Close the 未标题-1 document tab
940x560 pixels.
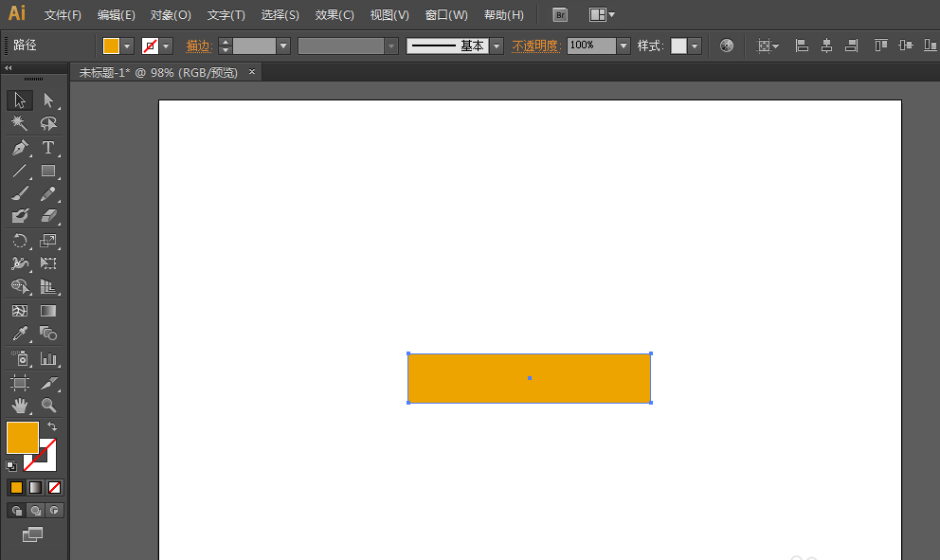[x=252, y=72]
